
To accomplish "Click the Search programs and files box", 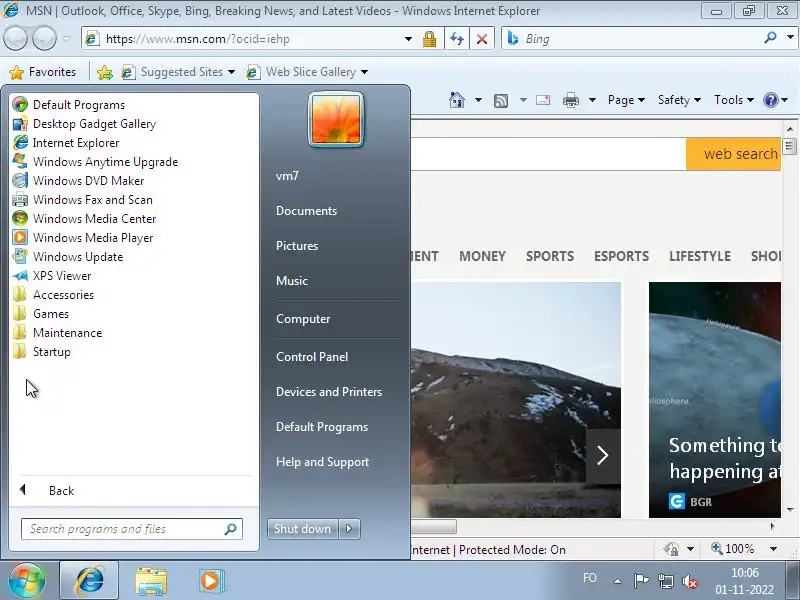I will [132, 529].
